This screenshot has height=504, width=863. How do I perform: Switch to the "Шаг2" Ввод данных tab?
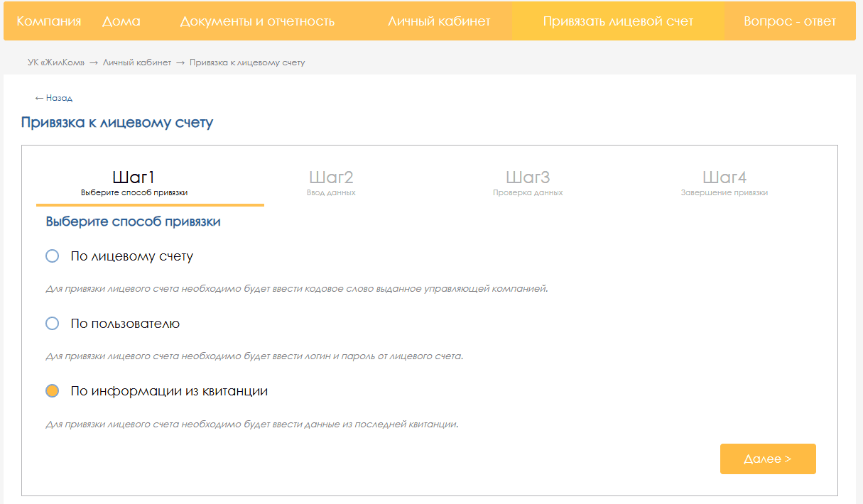click(x=331, y=183)
